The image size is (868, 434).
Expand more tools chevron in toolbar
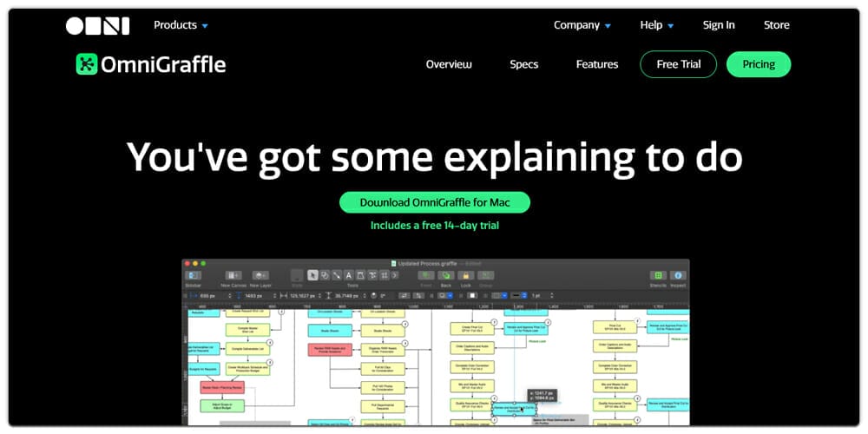[x=395, y=275]
